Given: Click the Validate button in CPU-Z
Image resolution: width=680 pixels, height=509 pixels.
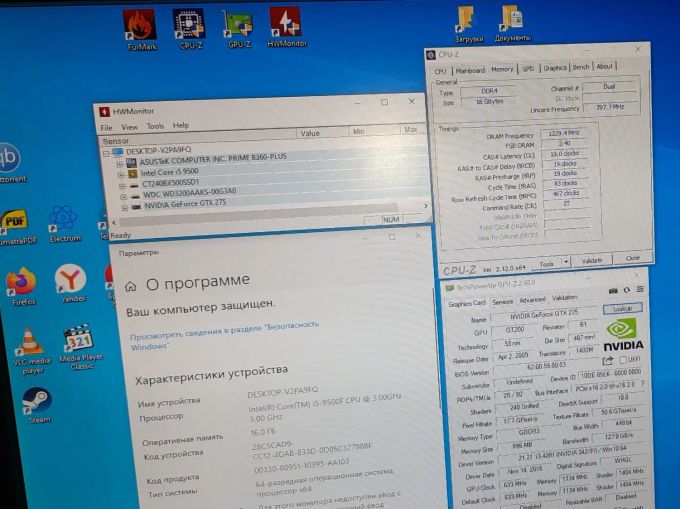Looking at the screenshot, I should pyautogui.click(x=592, y=260).
